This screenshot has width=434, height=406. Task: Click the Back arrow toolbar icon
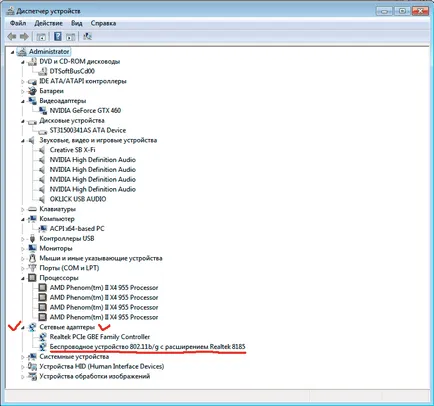point(12,36)
